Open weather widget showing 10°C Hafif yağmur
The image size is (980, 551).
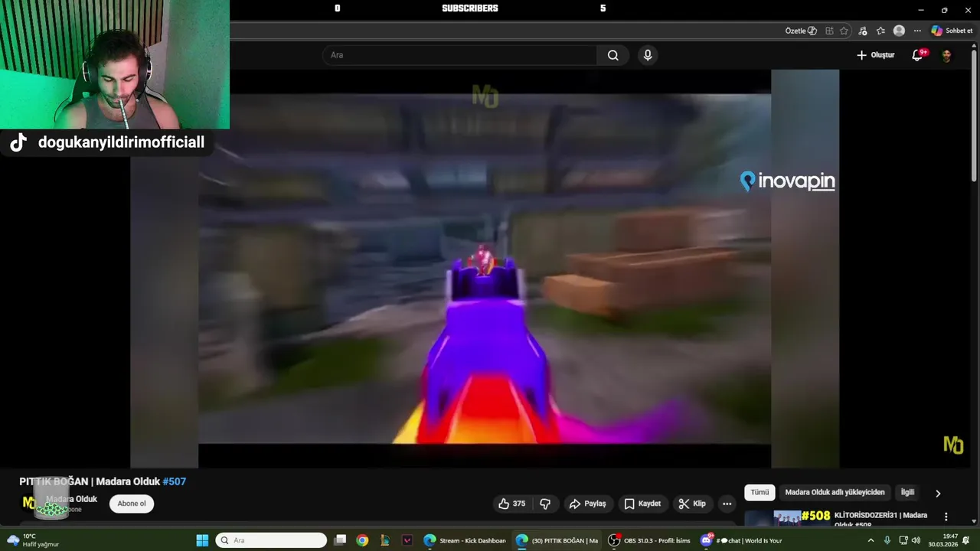(32, 540)
